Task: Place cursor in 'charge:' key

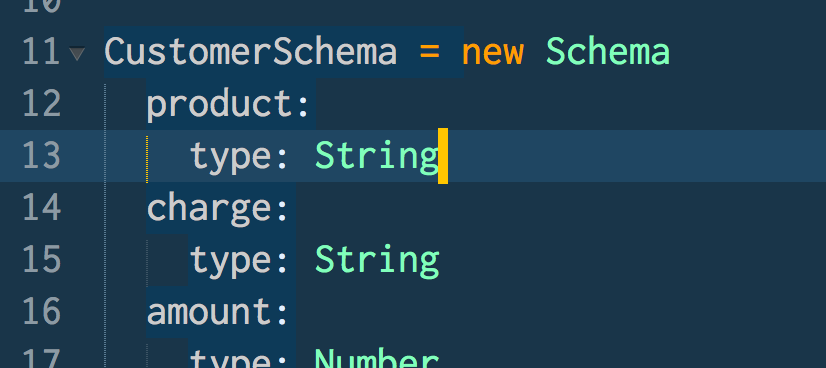Action: pyautogui.click(x=218, y=208)
